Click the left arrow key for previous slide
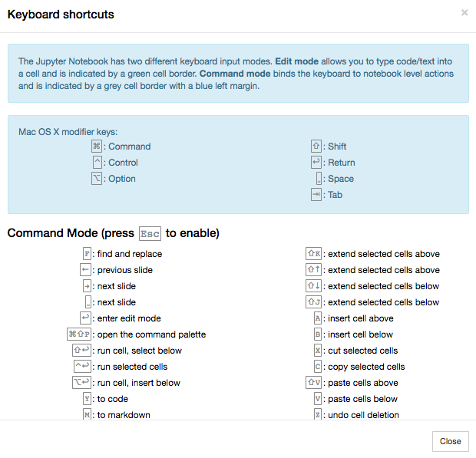This screenshot has height=458, width=476. point(86,270)
